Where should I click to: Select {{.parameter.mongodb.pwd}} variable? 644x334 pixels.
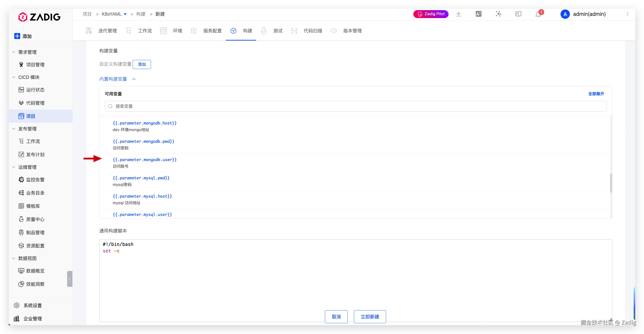coord(143,141)
